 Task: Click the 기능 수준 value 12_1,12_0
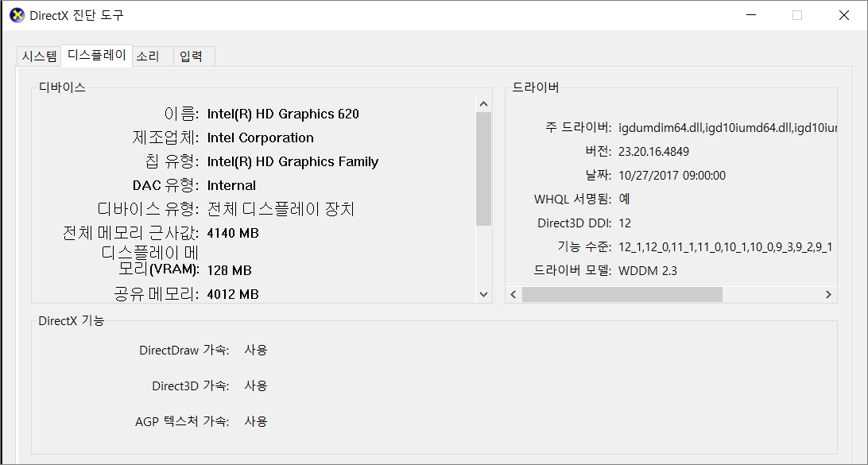[725, 247]
